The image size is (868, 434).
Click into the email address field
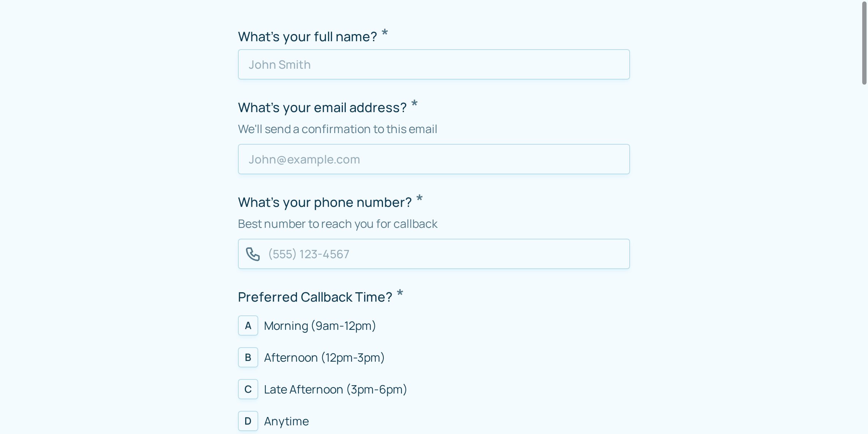coord(434,159)
